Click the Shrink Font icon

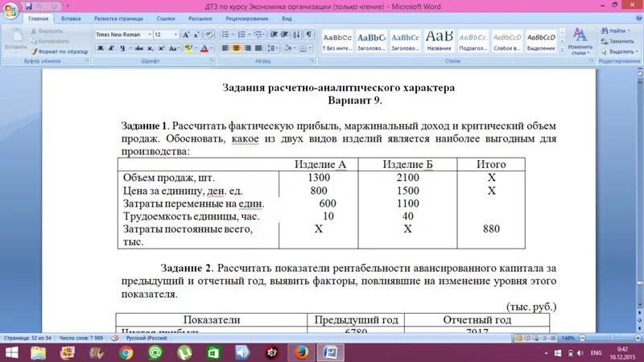pos(196,35)
